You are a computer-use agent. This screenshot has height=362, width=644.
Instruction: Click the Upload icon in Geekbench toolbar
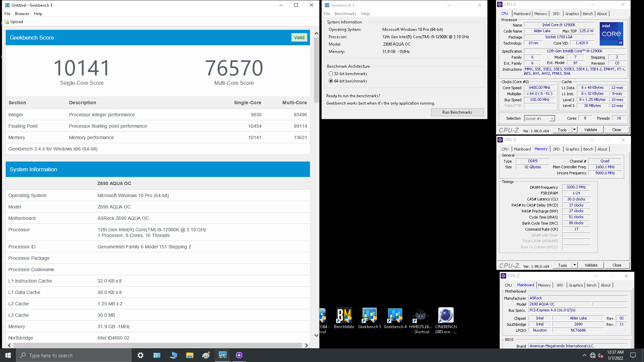[7, 22]
